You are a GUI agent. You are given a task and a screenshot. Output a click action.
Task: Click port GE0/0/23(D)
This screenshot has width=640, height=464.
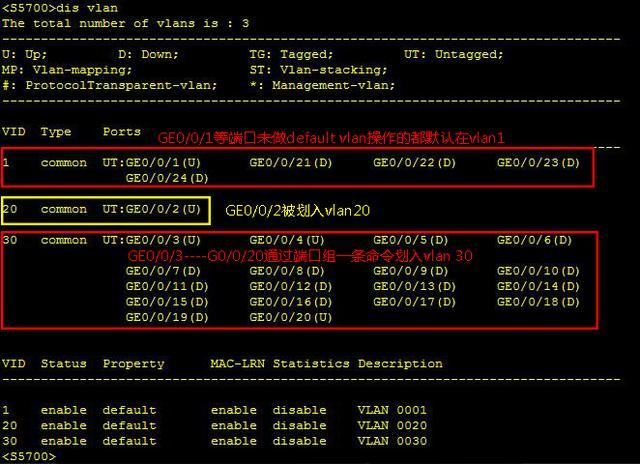click(538, 163)
